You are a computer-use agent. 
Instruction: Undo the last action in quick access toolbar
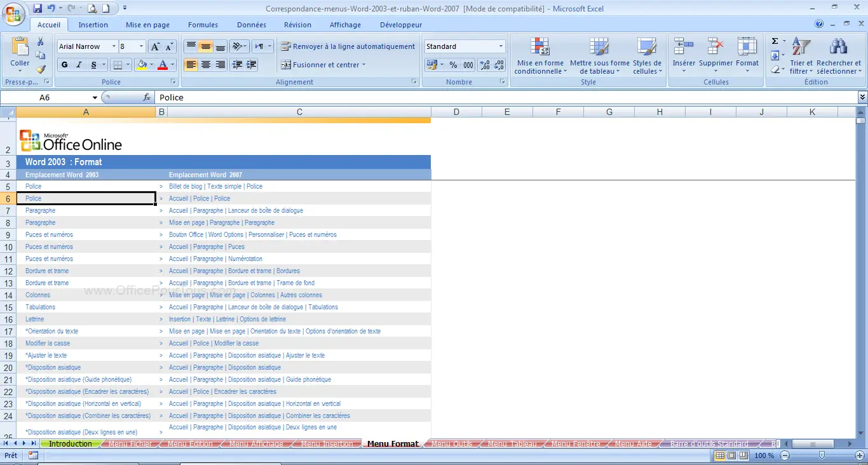51,8
